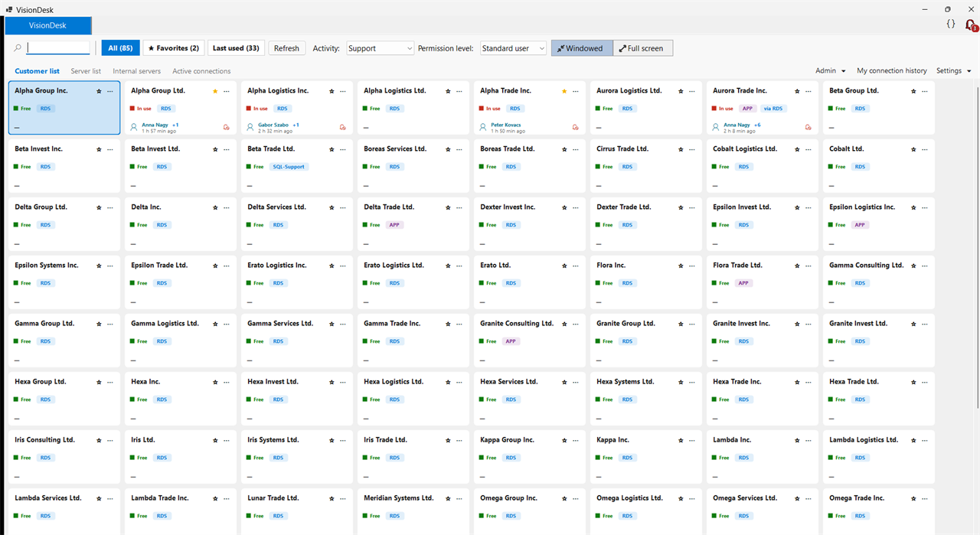Viewport: 980px width, 535px height.
Task: Open three-dot menu on Iris Ltd. card
Action: coord(227,440)
